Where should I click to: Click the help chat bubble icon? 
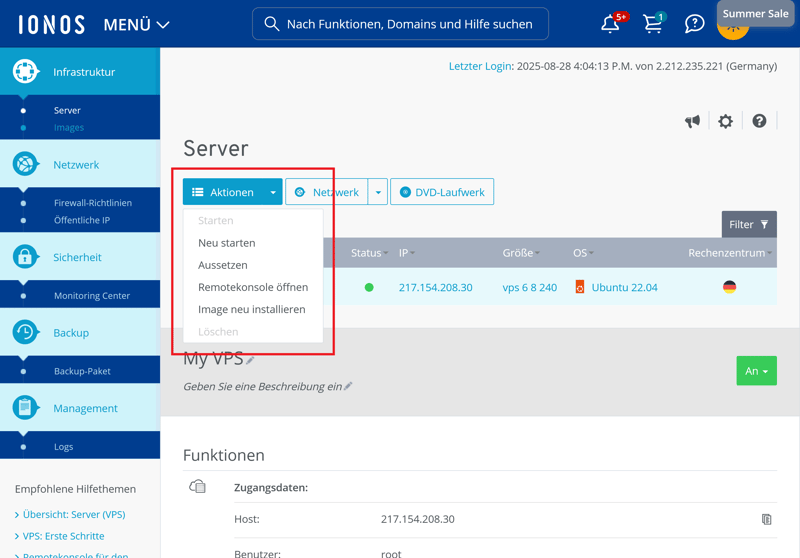(694, 24)
